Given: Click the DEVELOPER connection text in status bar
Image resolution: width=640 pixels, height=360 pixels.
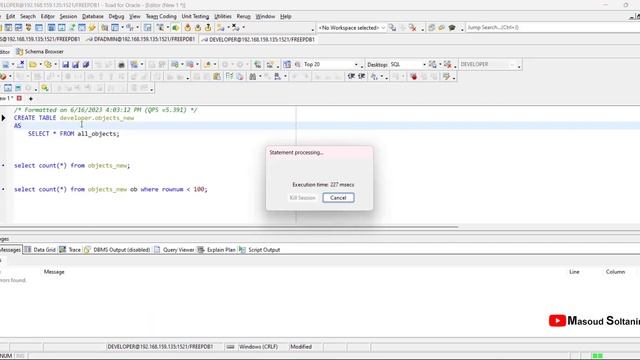Looking at the screenshot, I should (x=160, y=347).
